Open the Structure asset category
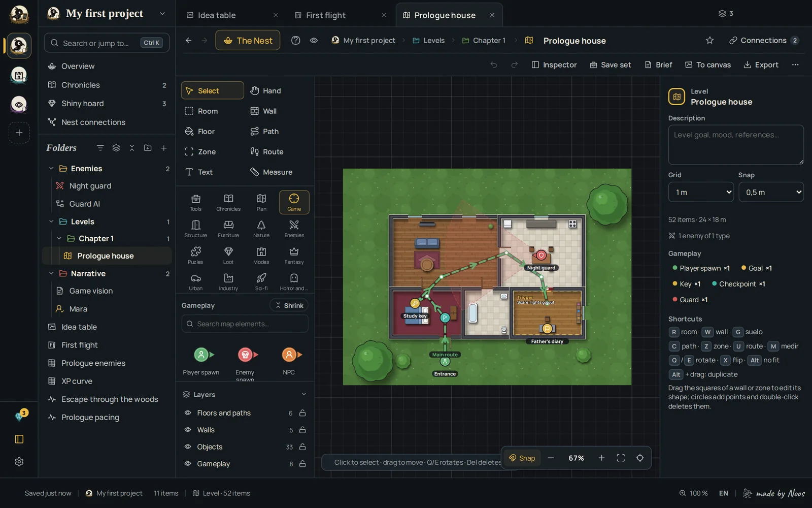The width and height of the screenshot is (812, 508). (195, 229)
